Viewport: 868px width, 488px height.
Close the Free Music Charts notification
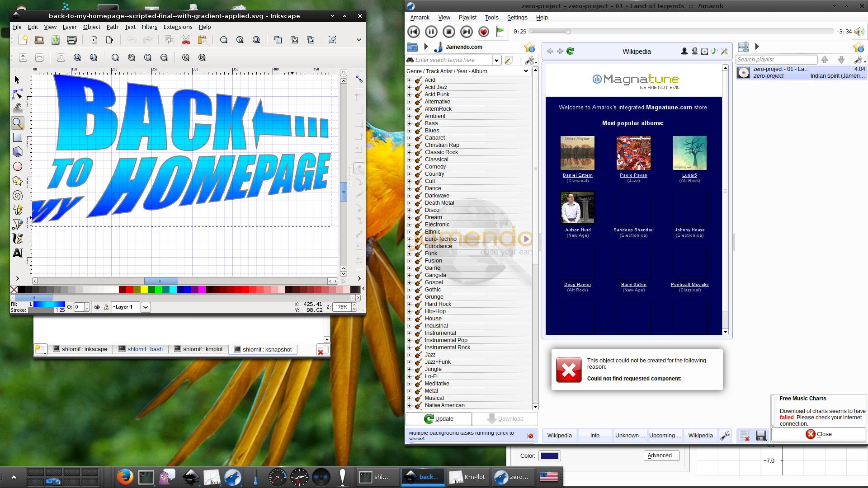pyautogui.click(x=819, y=434)
